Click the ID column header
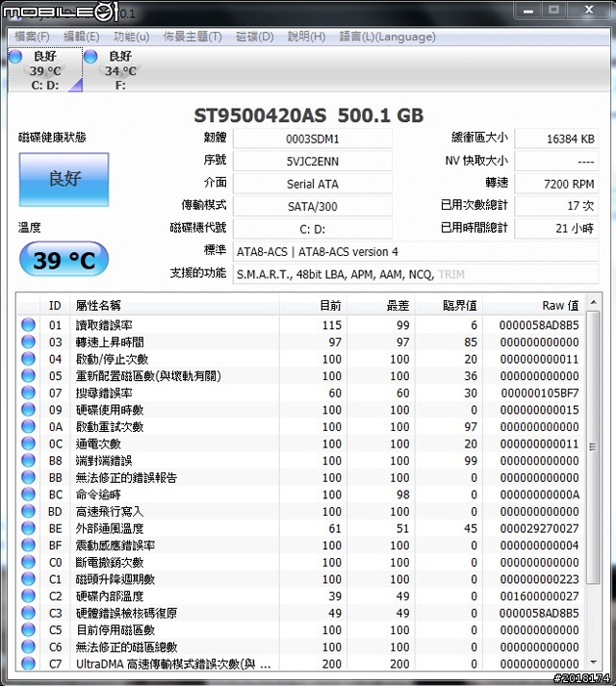Image resolution: width=616 pixels, height=686 pixels. [55, 305]
